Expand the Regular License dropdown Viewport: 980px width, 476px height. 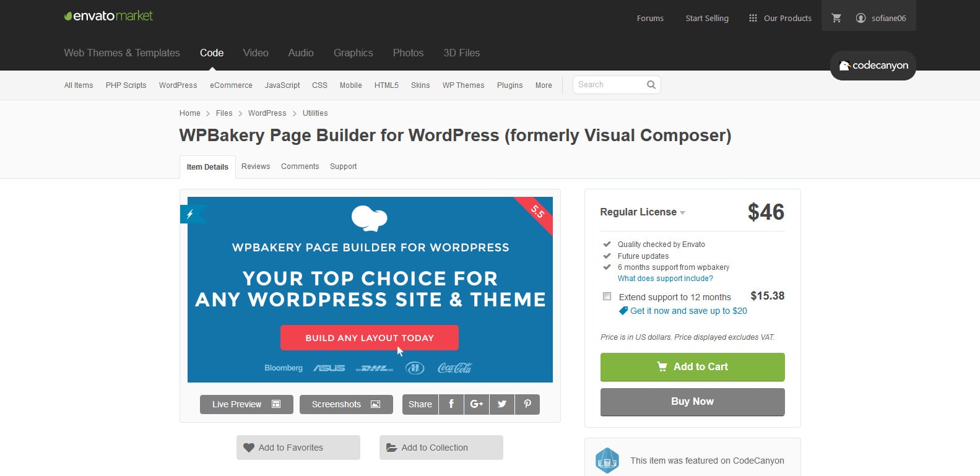[643, 212]
